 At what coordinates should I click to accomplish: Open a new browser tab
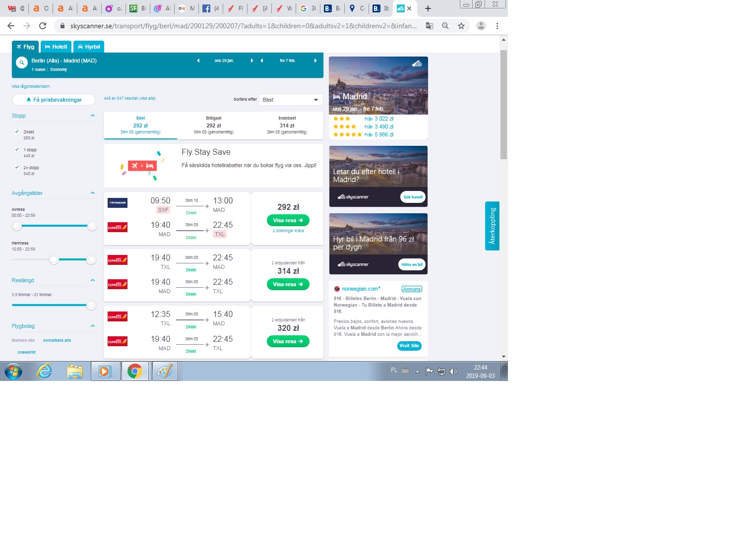coord(428,8)
